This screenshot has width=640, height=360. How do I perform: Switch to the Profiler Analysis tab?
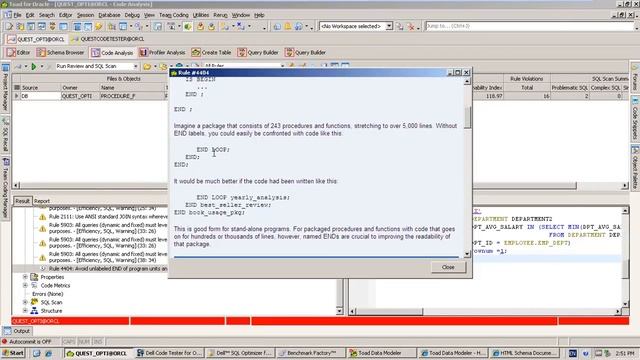[x=162, y=53]
